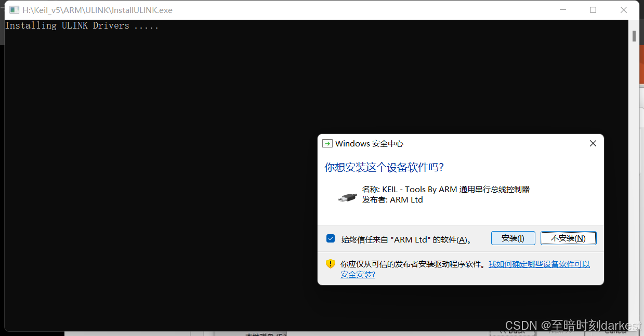The height and width of the screenshot is (336, 644).
Task: Click the "Installing ULINK Drivers" console text
Action: [82, 25]
